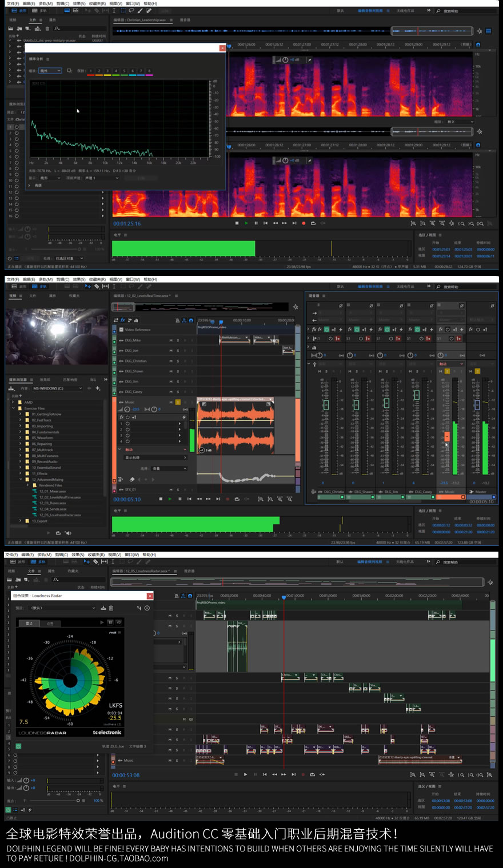
Task: Select the Marquee selection tool in Christian_Leadership window
Action: tap(123, 10)
